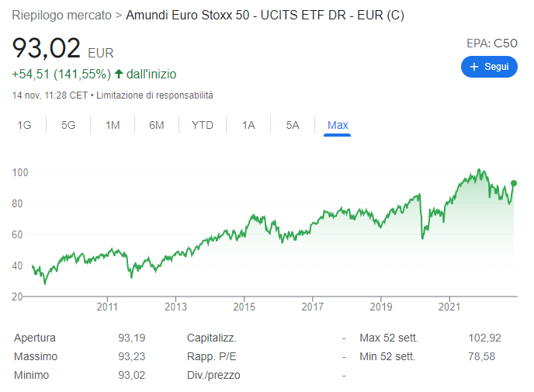The width and height of the screenshot is (534, 392).
Task: Click the 2011 label on x-axis
Action: point(107,307)
